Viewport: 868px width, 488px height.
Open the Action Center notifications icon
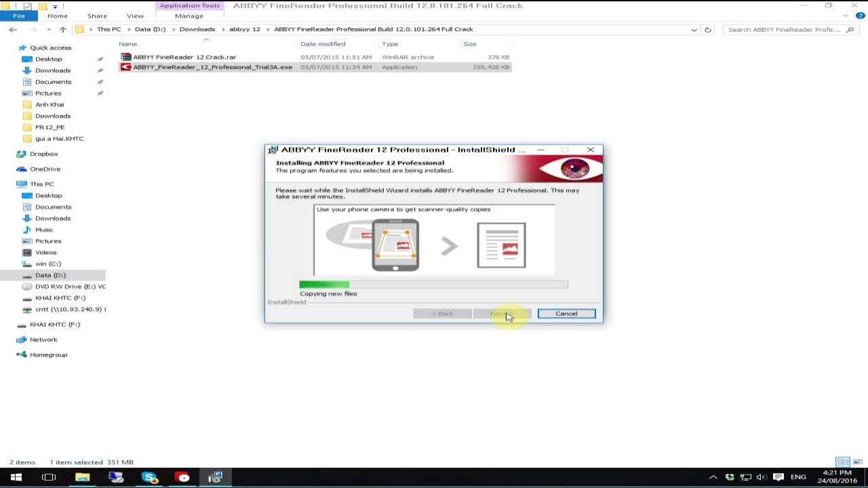point(778,478)
